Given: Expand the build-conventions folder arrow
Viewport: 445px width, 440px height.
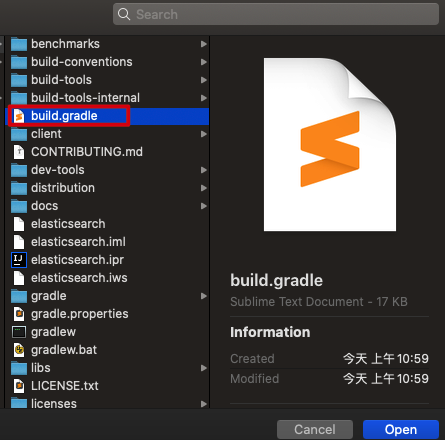Looking at the screenshot, I should click(x=204, y=62).
